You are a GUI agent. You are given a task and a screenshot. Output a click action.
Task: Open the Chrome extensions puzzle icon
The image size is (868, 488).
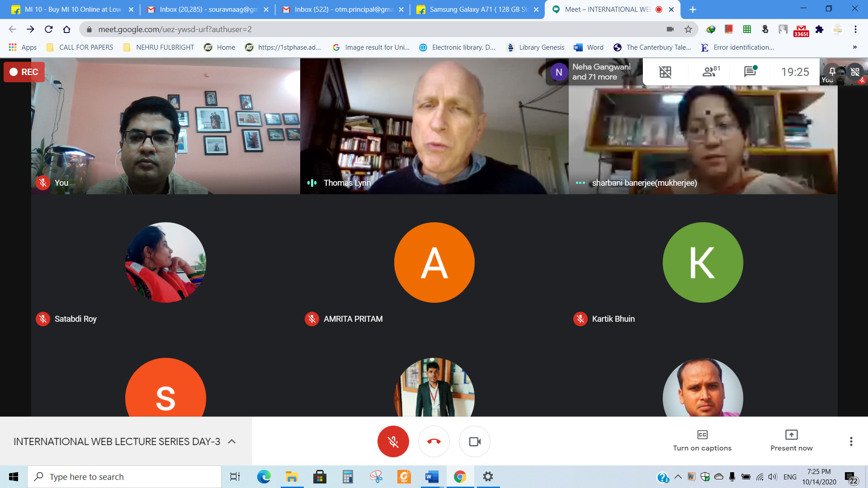819,29
